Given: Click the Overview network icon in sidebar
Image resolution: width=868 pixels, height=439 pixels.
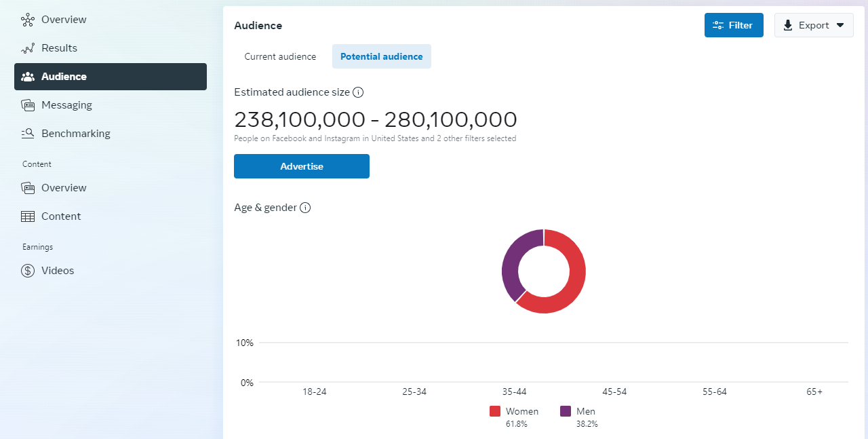Looking at the screenshot, I should pyautogui.click(x=28, y=20).
